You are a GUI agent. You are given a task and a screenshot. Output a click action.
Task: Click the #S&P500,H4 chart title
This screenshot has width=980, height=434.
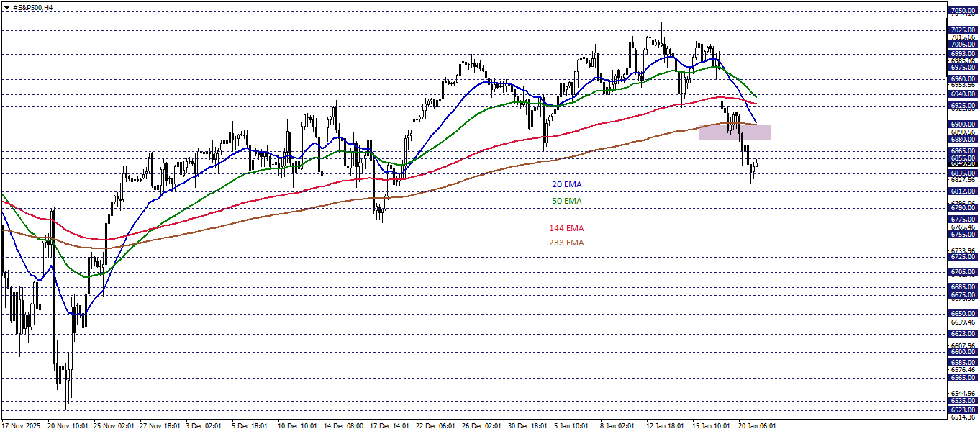pos(32,6)
